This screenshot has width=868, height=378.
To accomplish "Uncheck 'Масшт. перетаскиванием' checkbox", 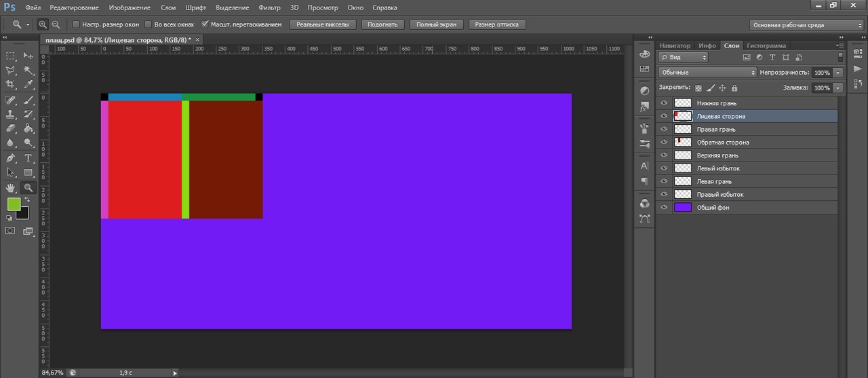I will click(x=205, y=24).
